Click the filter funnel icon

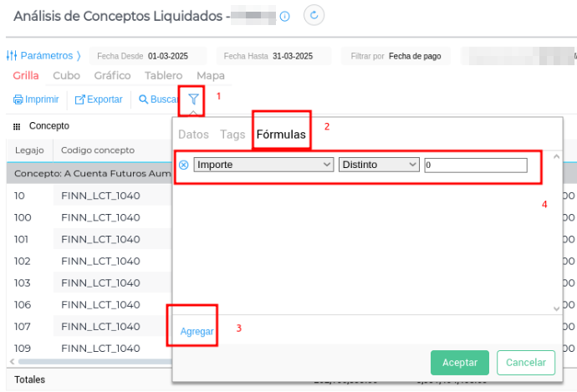coord(193,99)
